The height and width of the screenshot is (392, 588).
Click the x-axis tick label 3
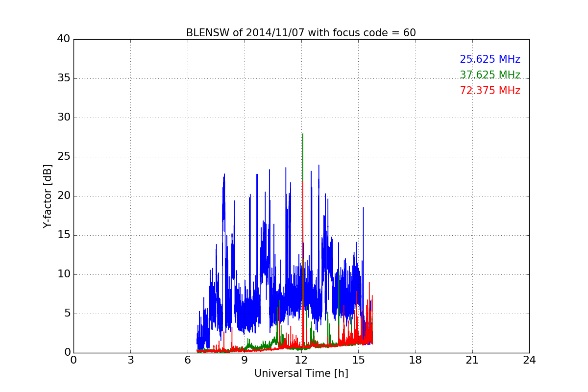(x=130, y=360)
